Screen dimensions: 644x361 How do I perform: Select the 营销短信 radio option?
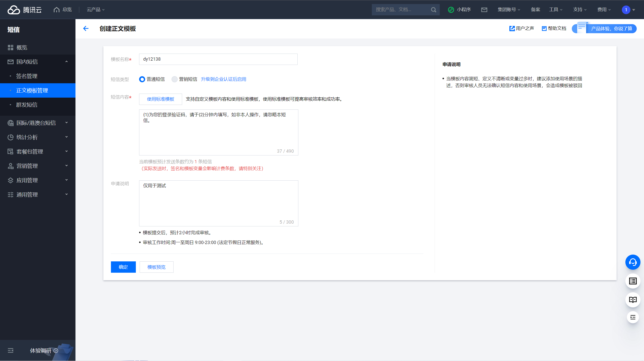coord(174,79)
